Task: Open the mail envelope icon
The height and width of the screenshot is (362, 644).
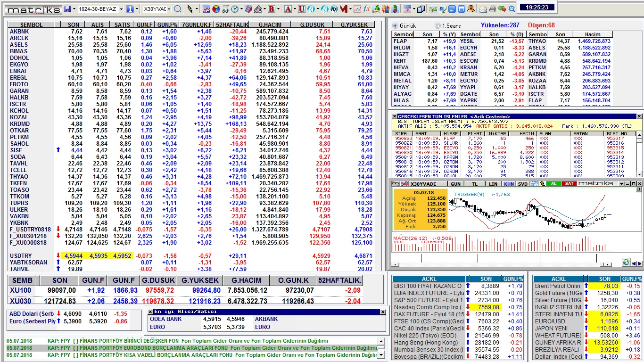Action: point(483,9)
